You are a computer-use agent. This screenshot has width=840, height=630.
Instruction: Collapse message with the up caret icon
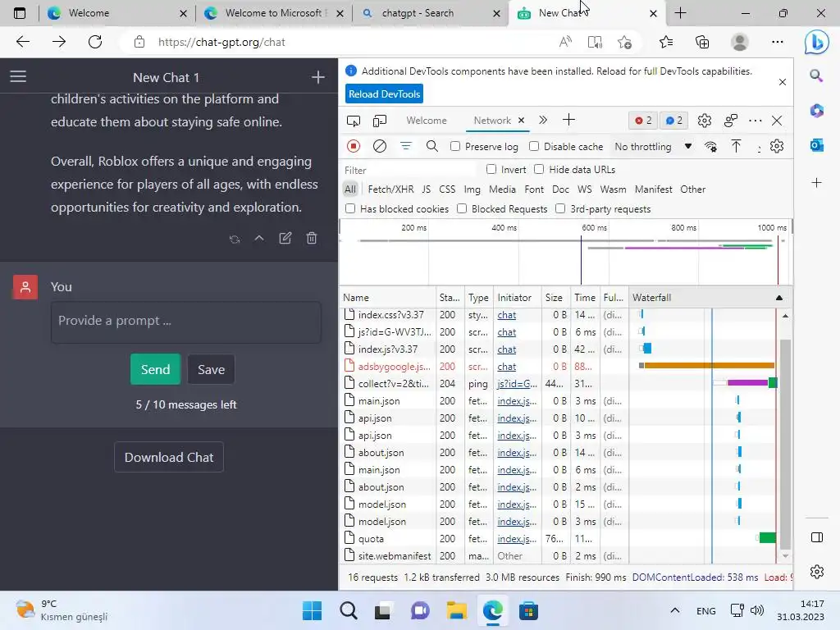pyautogui.click(x=259, y=239)
